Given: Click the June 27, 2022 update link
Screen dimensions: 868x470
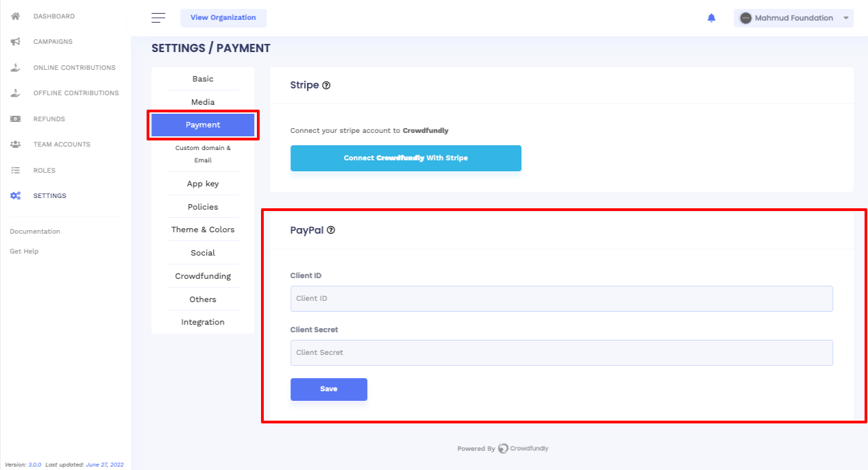Looking at the screenshot, I should (x=105, y=465).
